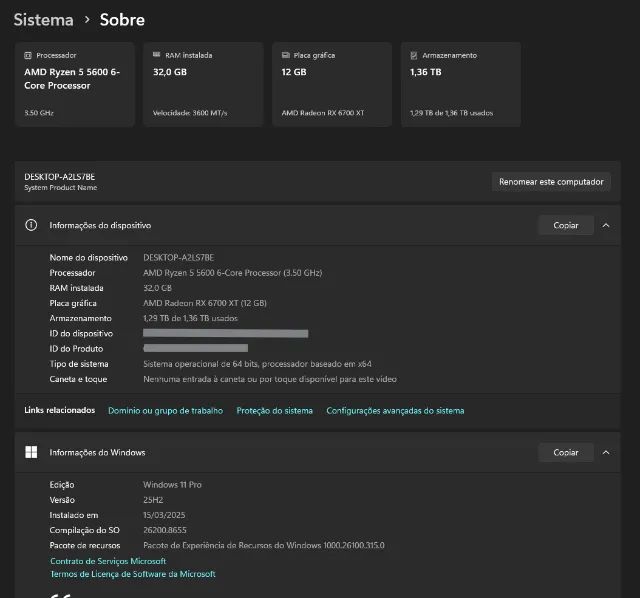This screenshot has width=640, height=598.
Task: Click Pacote de Experiência de Recursos do Windows value
Action: point(264,545)
